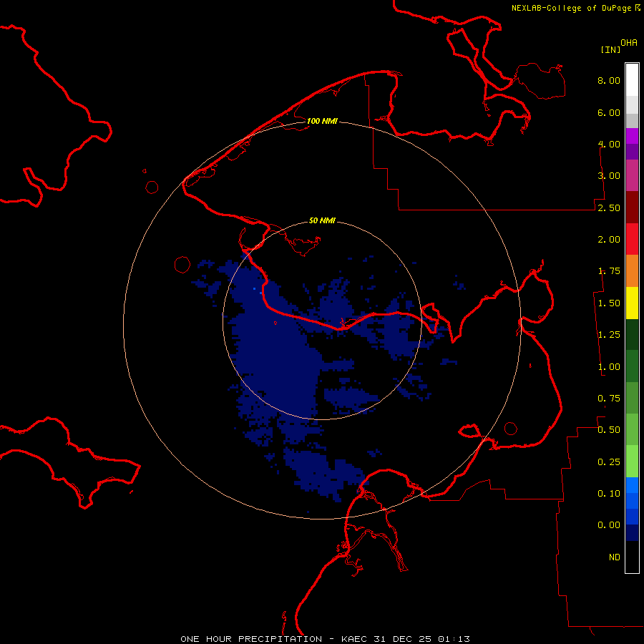Select the lightest lime-green legend swatch

coord(632,462)
